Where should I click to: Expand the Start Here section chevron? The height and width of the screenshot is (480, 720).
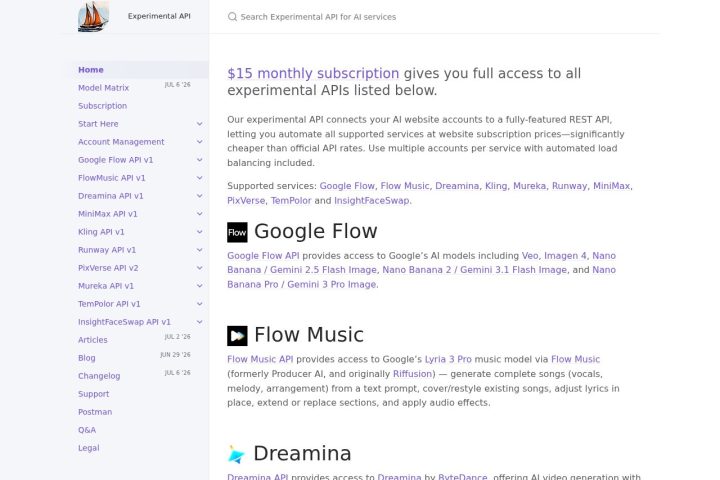pos(199,124)
